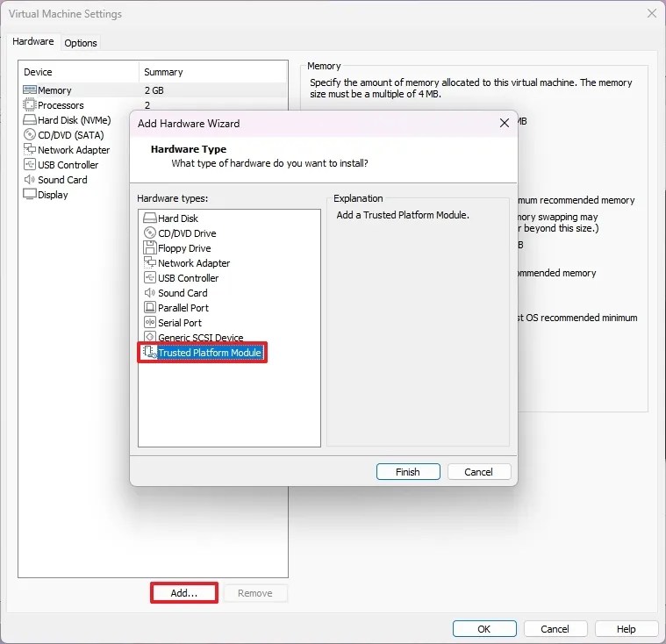Select USB Controller icon in the Device list
Image resolution: width=666 pixels, height=644 pixels.
(30, 164)
